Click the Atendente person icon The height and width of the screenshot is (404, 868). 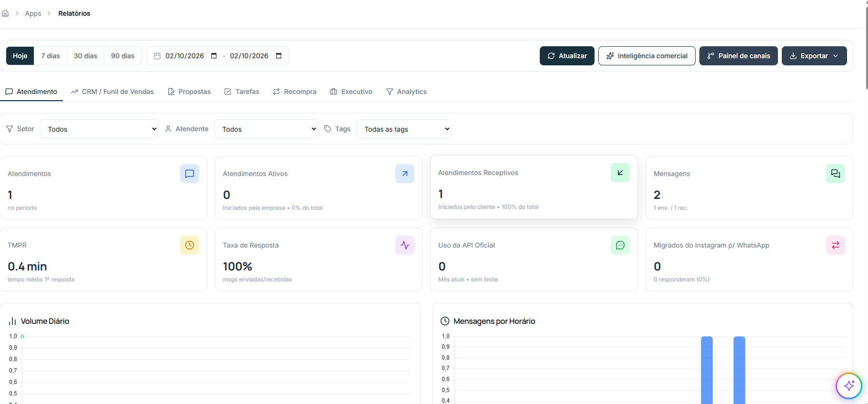click(168, 129)
